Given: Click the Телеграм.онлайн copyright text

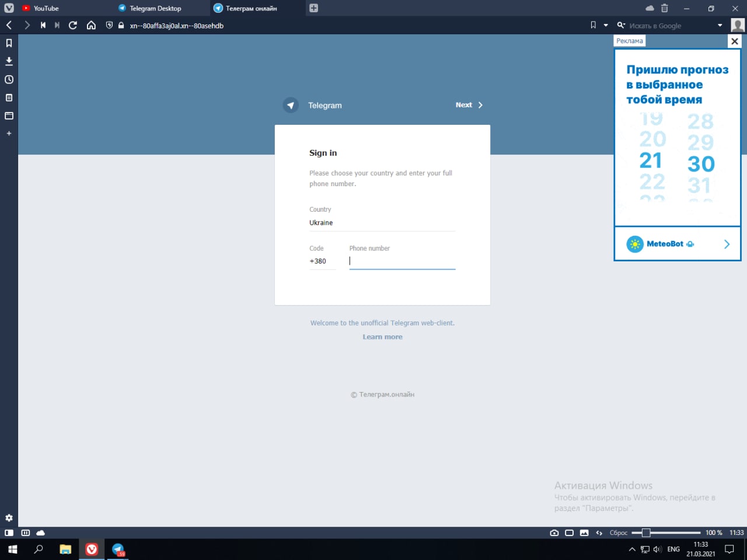Looking at the screenshot, I should [382, 394].
